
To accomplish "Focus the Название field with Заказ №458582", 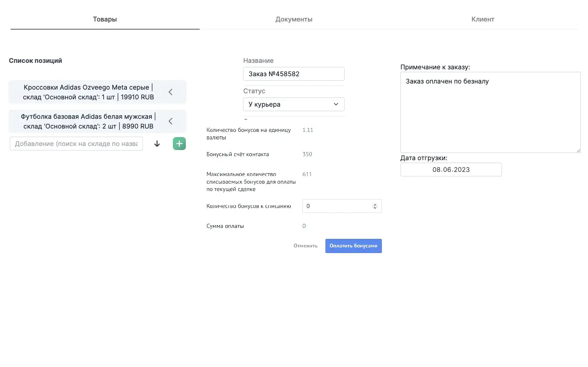I will tap(293, 74).
